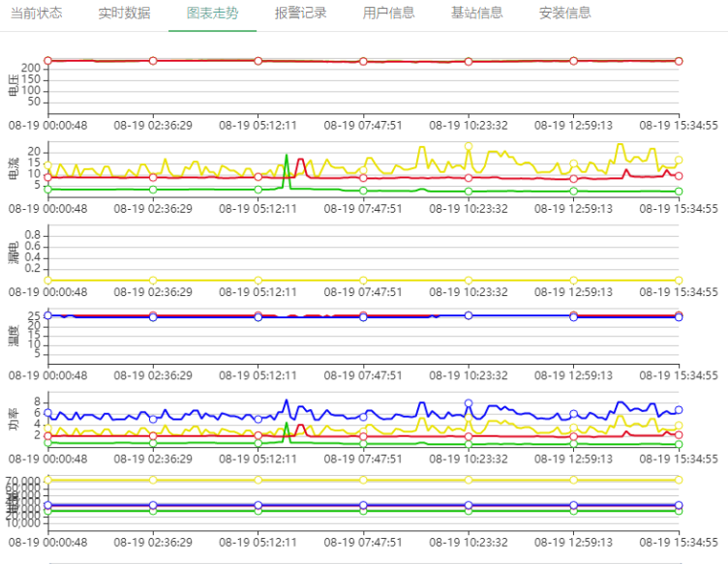Switch to the 实时数据 tab

(x=124, y=14)
